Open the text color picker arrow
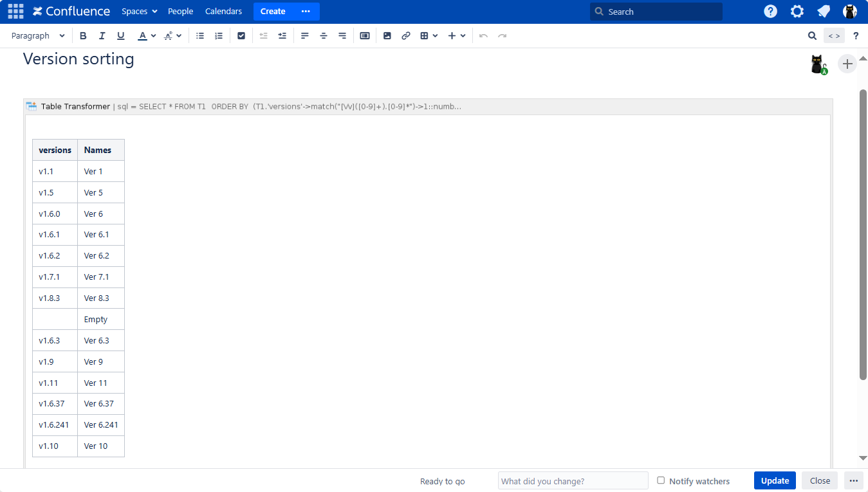The image size is (868, 492). [153, 36]
